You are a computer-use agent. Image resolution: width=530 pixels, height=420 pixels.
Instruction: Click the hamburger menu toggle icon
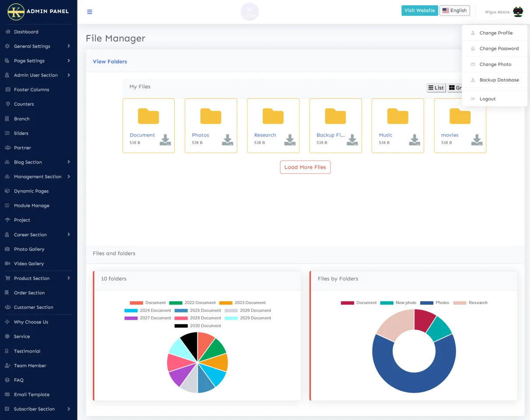click(x=90, y=12)
